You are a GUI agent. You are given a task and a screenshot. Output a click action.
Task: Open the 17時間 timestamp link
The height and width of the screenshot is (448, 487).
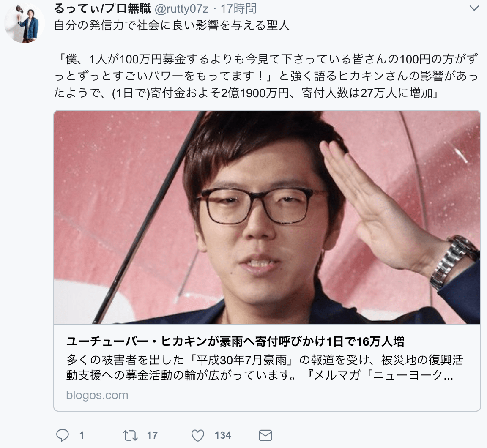pyautogui.click(x=238, y=9)
